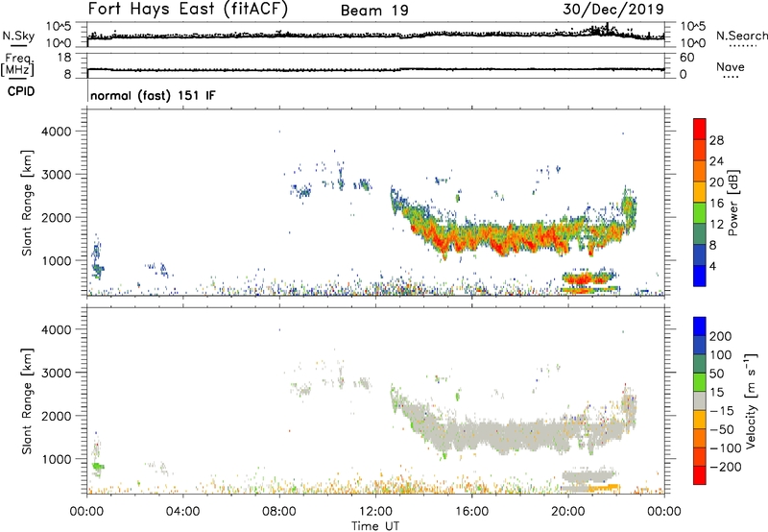Click the 'Freq. [MHz]' label
This screenshot has height=532, width=768.
coord(17,65)
